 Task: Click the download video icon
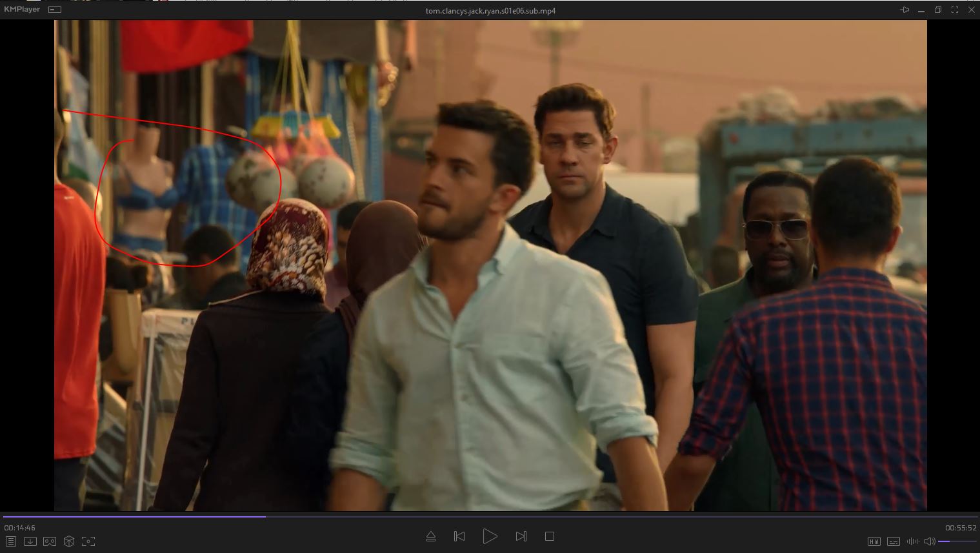click(x=30, y=541)
